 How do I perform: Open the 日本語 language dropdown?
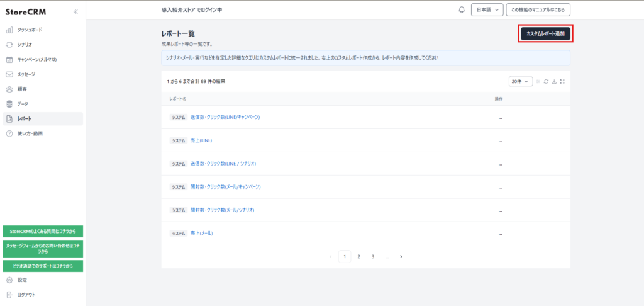coord(487,10)
